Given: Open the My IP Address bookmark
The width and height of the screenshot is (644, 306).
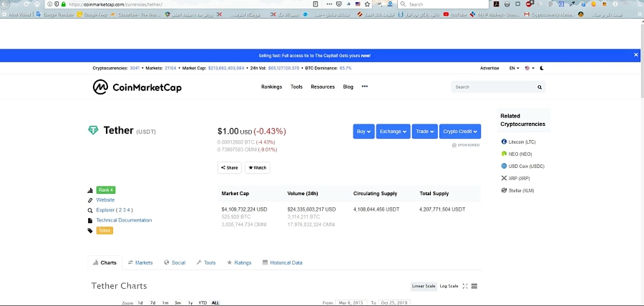Looking at the screenshot, I should (x=495, y=14).
